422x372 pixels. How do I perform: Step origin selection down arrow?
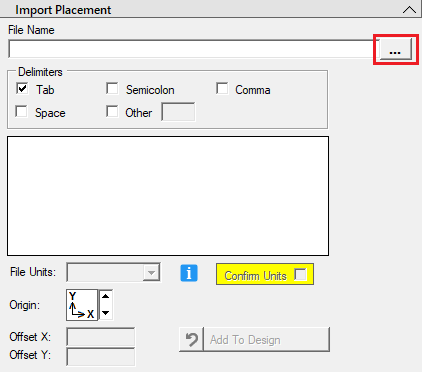pyautogui.click(x=106, y=313)
